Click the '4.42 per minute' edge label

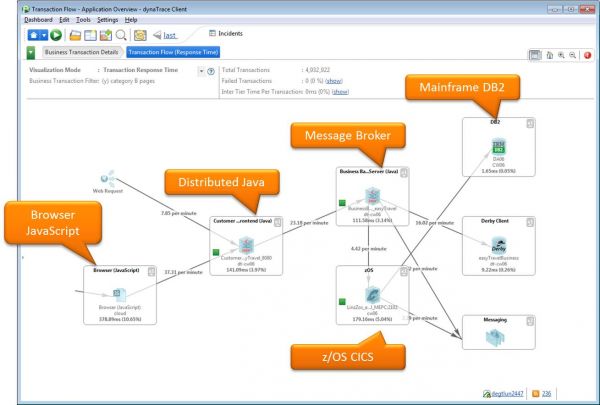[x=368, y=249]
